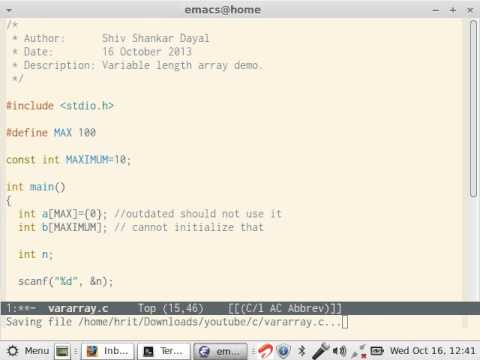Viewport: 480px width, 360px height.
Task: Place cursor on #include <stdio.h> line
Action: point(60,106)
